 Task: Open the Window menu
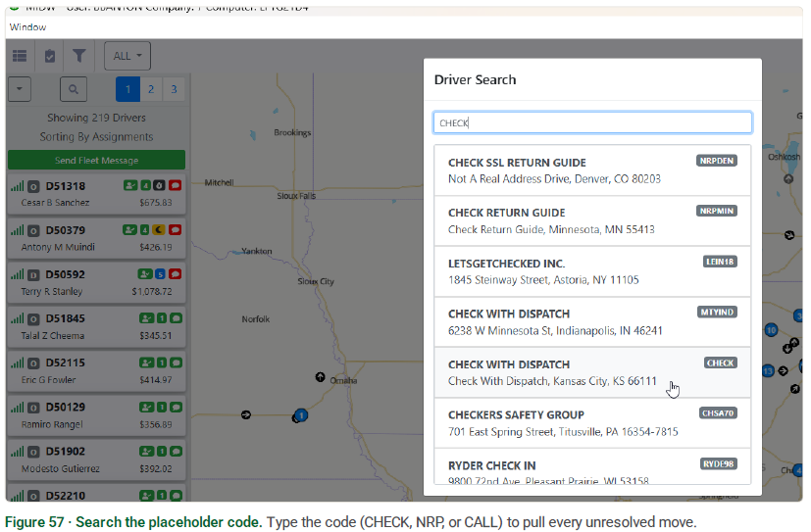[x=27, y=26]
